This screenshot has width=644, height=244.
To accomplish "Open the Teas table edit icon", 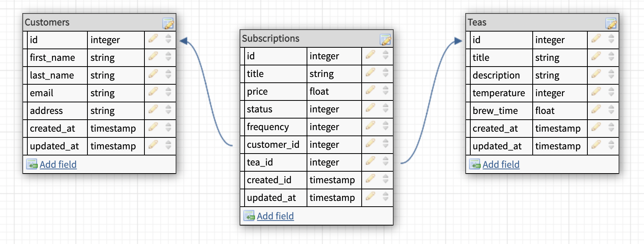I will coord(611,24).
